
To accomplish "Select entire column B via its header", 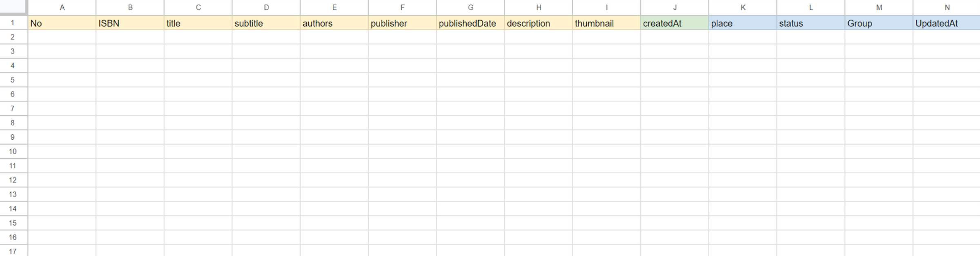I will click(x=130, y=7).
